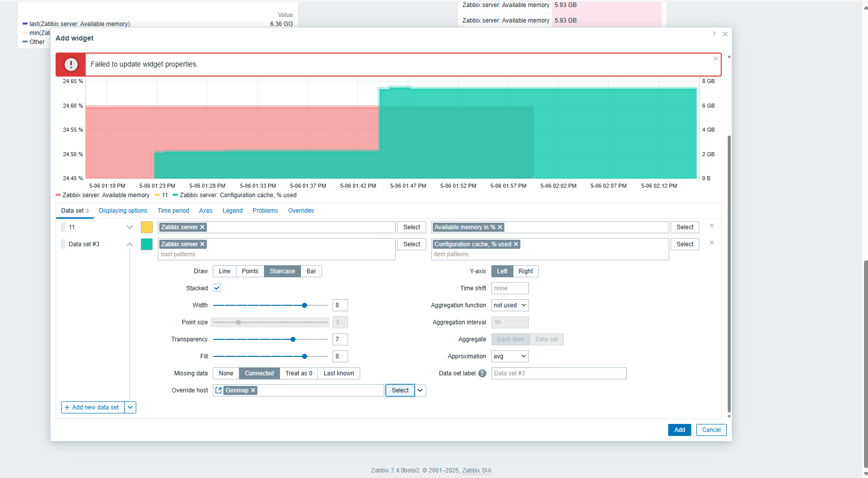The image size is (868, 478).
Task: Click Select button for Override host
Action: coord(400,390)
